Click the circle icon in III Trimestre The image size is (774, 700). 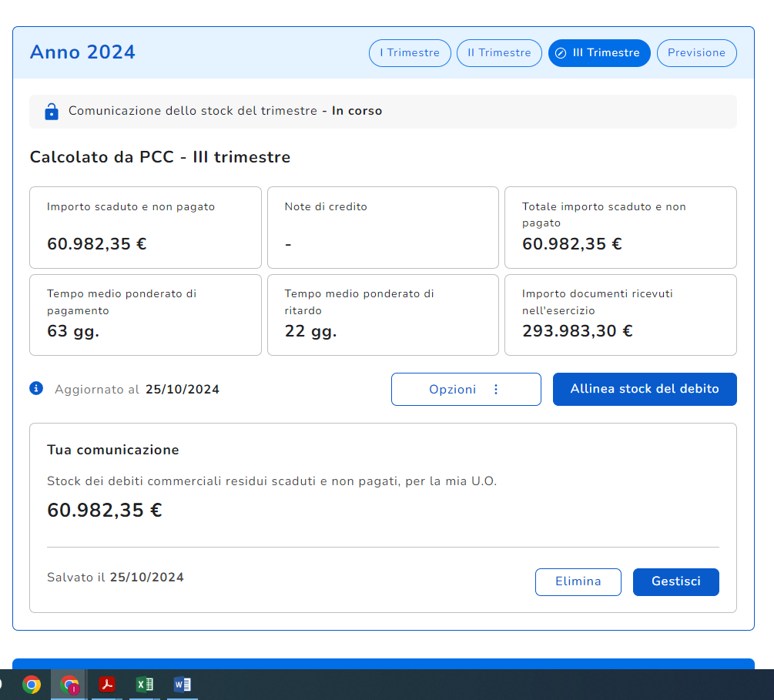click(x=561, y=53)
